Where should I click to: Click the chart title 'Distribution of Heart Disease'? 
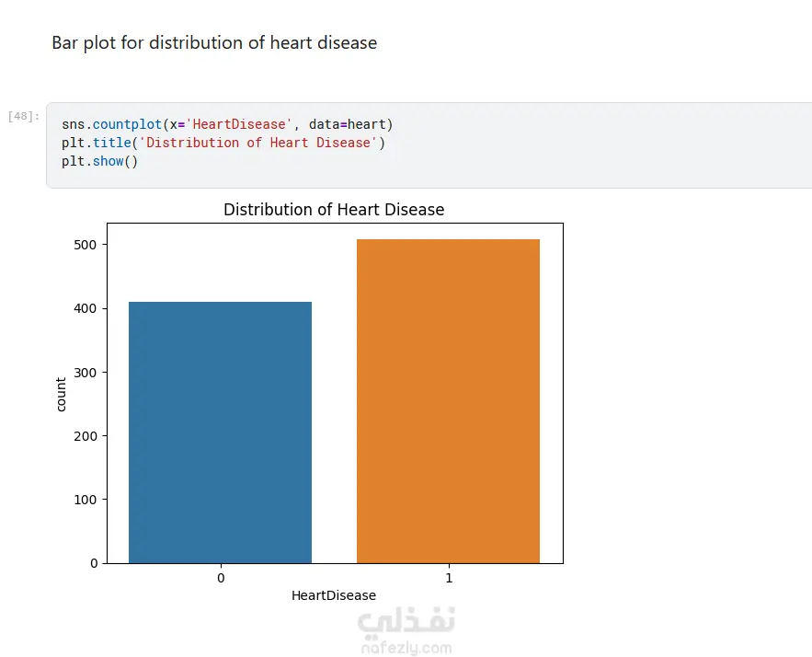coord(334,210)
